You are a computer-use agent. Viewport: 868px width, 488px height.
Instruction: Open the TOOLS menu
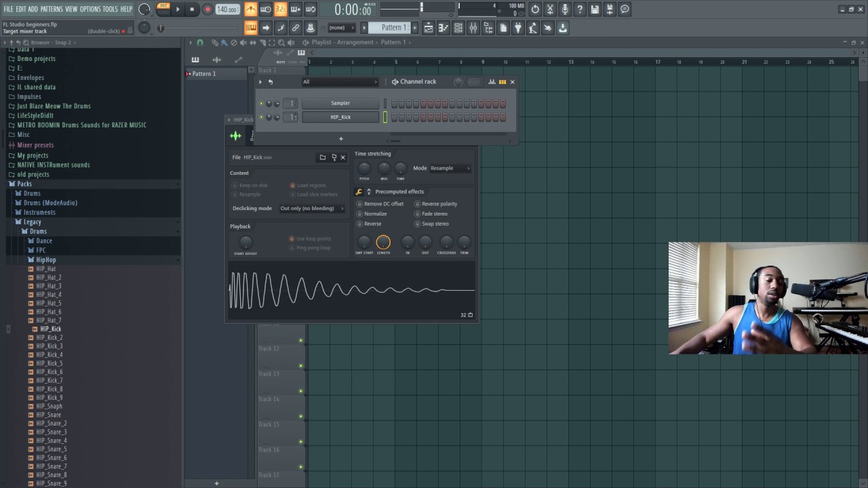pos(110,9)
